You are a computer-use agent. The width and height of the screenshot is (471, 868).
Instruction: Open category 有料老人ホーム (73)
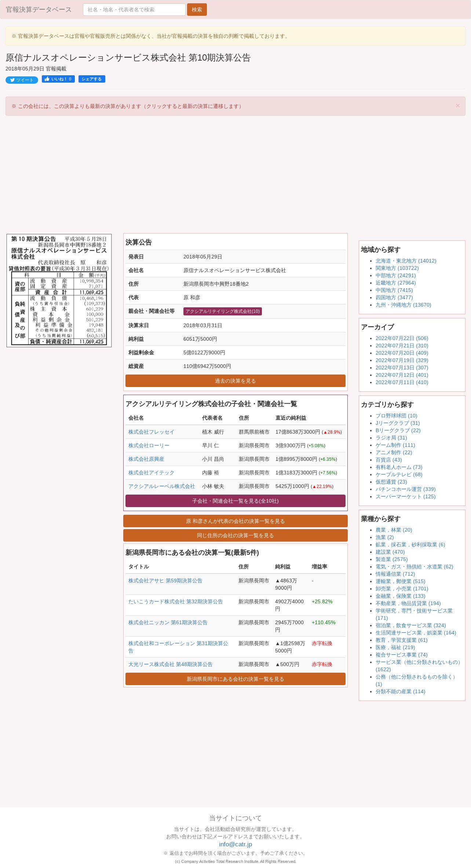coord(399,467)
